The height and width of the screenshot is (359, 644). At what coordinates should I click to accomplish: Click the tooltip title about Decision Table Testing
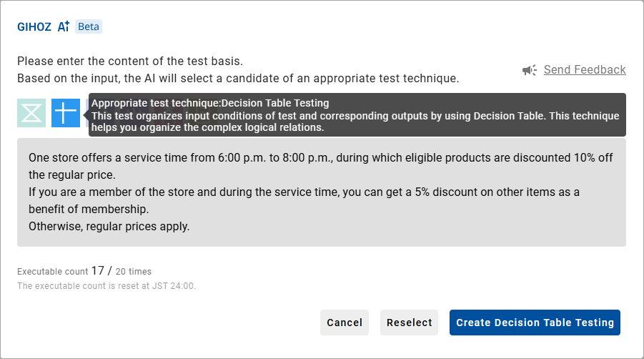[210, 103]
